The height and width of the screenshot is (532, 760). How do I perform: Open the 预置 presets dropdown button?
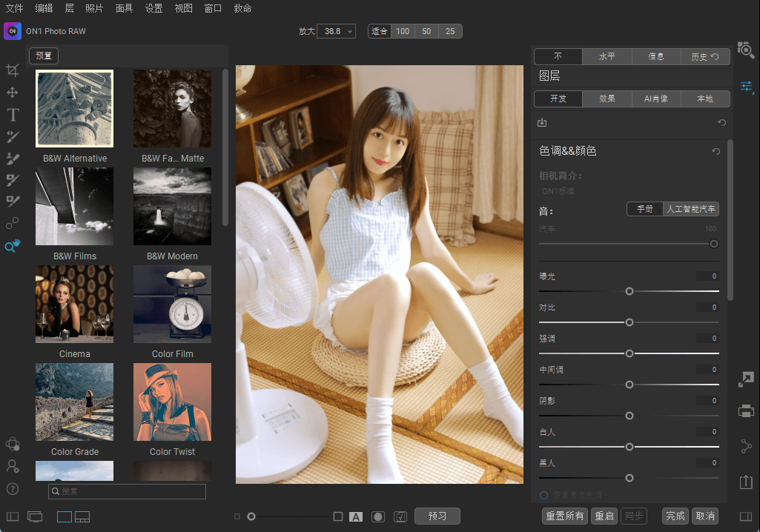(x=44, y=56)
